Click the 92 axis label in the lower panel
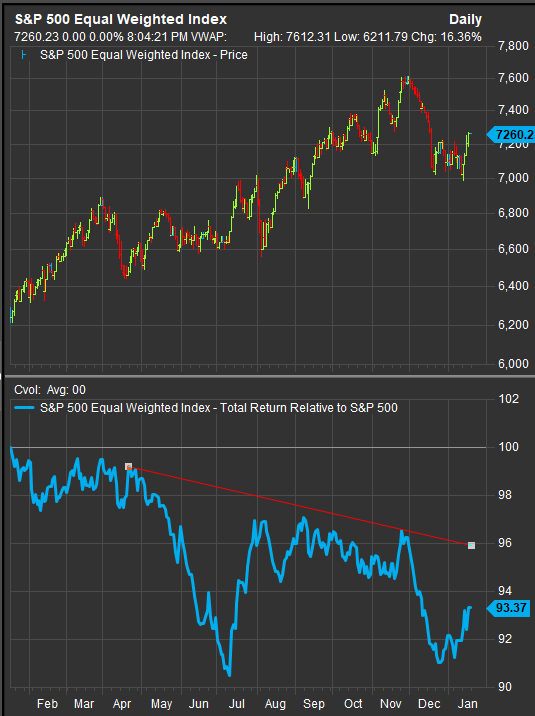Image resolution: width=535 pixels, height=716 pixels. point(505,639)
